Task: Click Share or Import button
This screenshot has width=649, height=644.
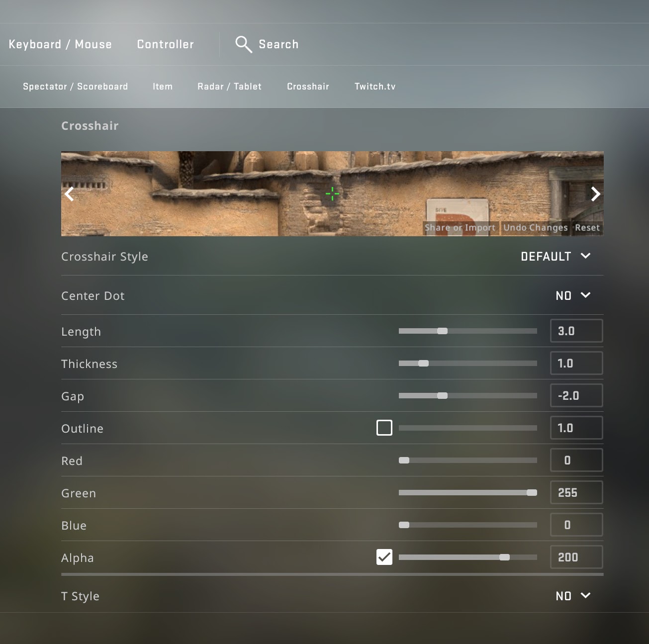Action: (460, 228)
